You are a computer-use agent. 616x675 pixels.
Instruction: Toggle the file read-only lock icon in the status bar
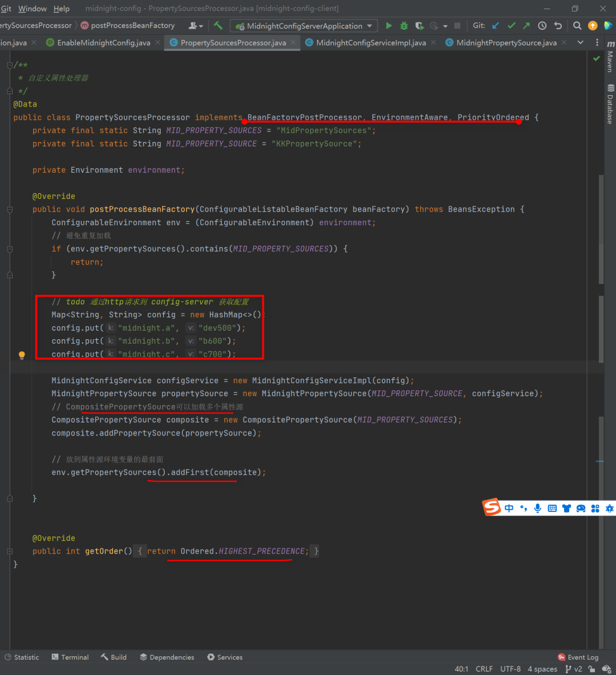pos(592,669)
